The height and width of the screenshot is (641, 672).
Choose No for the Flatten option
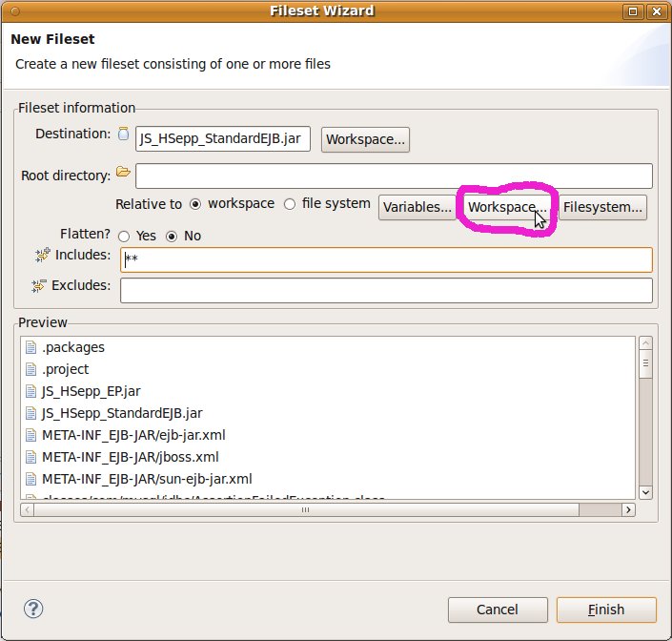172,236
